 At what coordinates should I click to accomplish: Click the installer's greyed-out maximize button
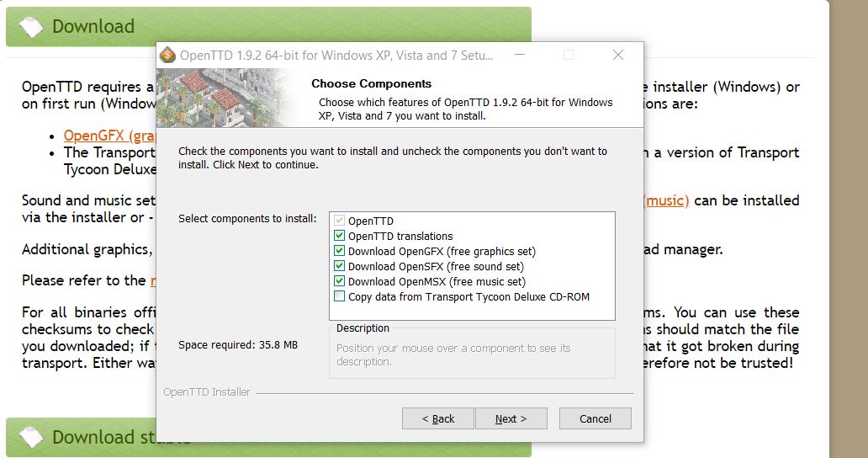click(x=569, y=56)
